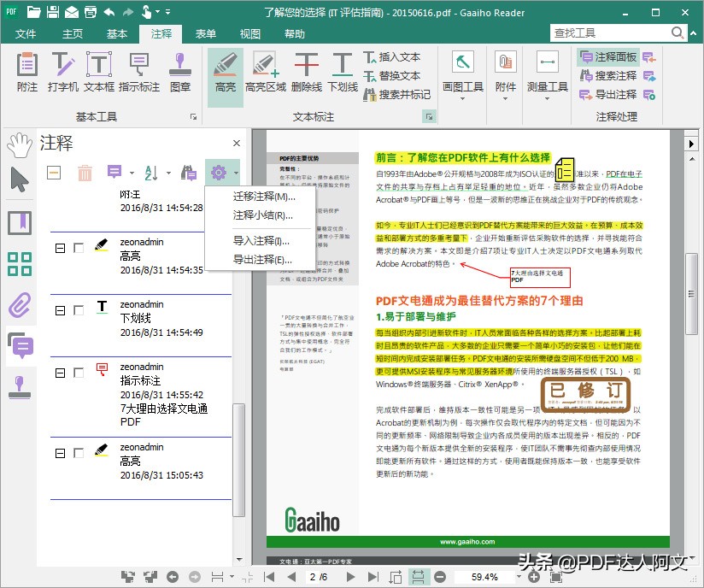Click the delete comment trash icon
The width and height of the screenshot is (704, 588).
[x=85, y=173]
